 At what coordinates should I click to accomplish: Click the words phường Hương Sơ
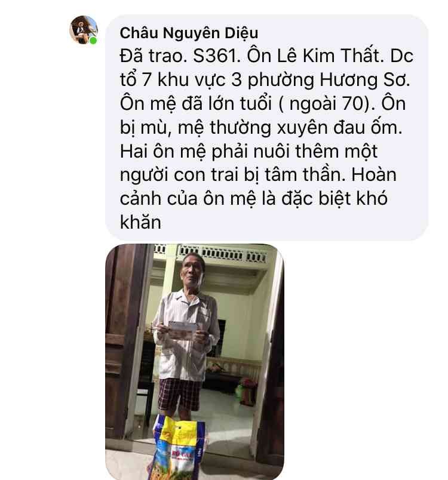point(329,80)
